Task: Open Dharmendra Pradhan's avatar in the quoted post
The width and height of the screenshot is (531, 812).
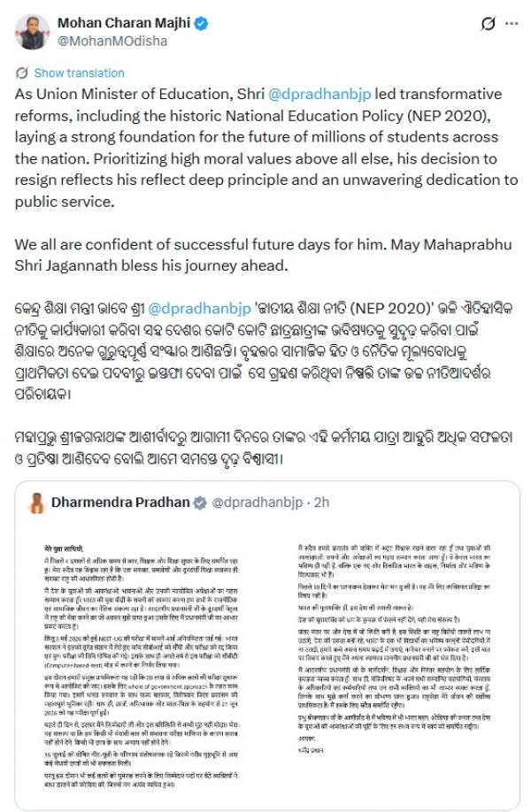Action: [37, 502]
